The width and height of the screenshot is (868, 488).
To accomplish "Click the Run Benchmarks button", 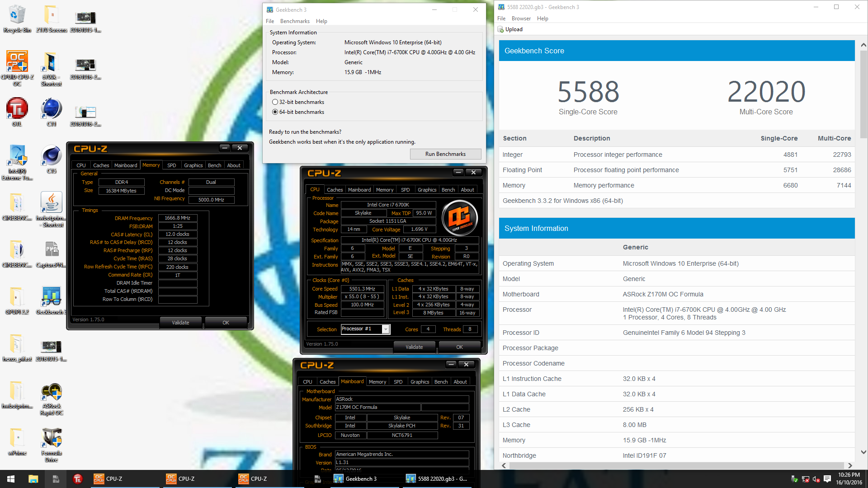I will pyautogui.click(x=445, y=154).
